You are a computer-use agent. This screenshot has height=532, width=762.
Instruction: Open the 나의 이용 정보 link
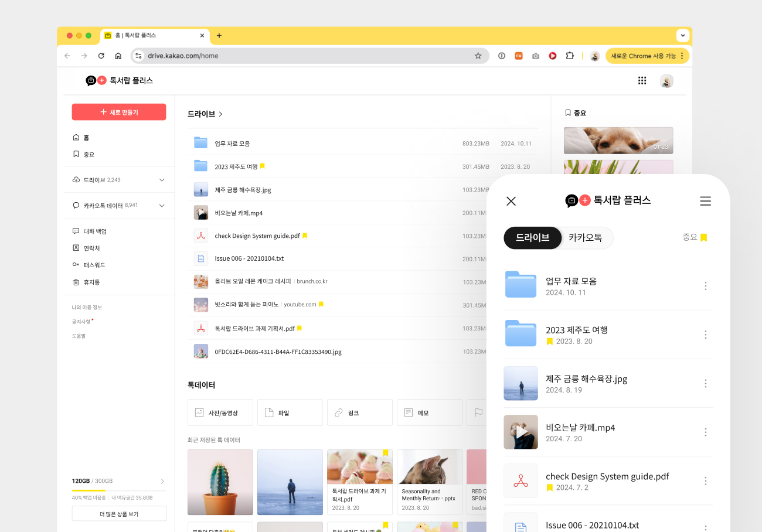coord(87,308)
